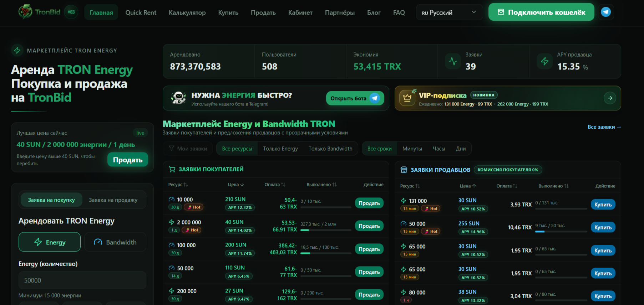Screen dimensions: 644x305
Task: Click bolt icon of seller 131 000 row
Action: 404,201
